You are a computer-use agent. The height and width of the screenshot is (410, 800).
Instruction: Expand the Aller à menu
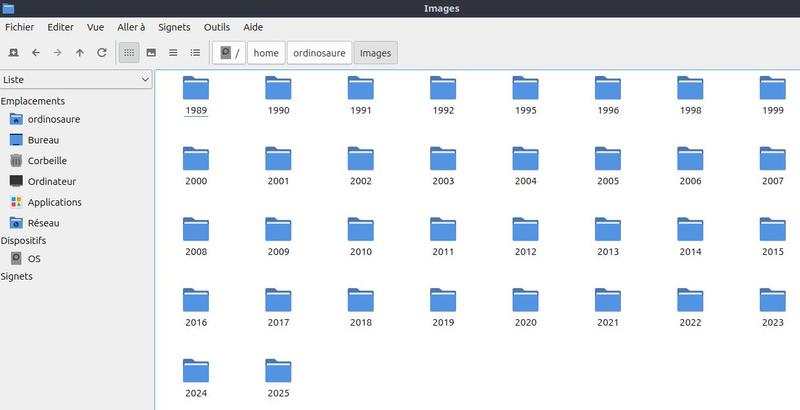(130, 27)
